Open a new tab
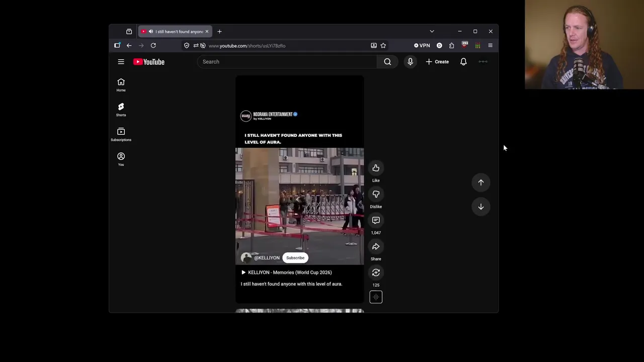644x362 pixels. tap(219, 32)
